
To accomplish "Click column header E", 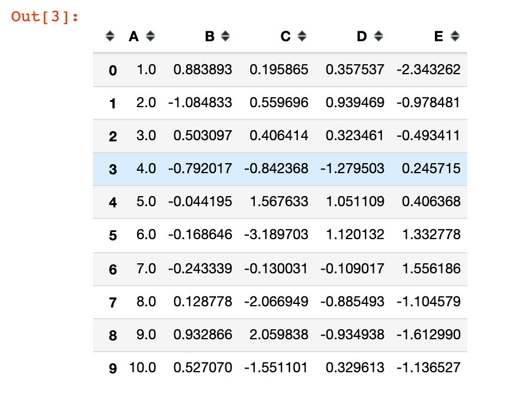I will click(438, 37).
